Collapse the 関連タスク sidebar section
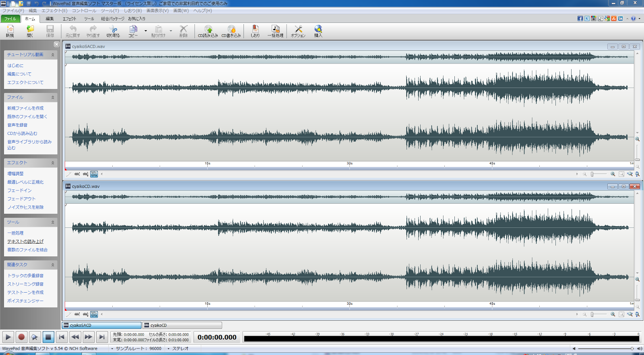The height and width of the screenshot is (355, 644). (x=53, y=265)
